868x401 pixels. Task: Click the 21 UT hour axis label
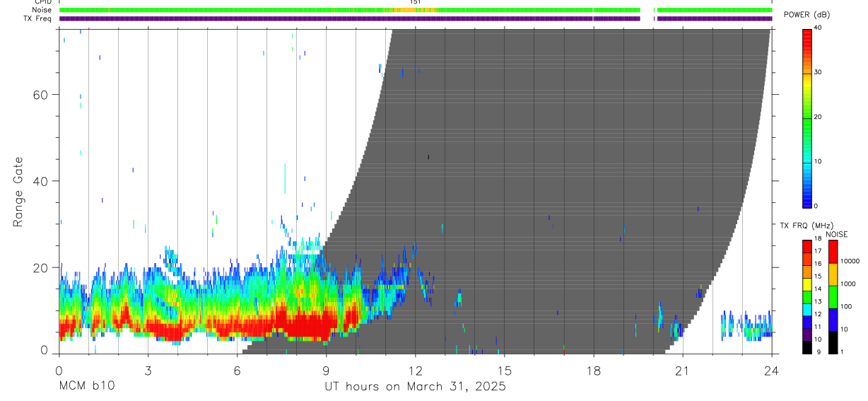click(683, 371)
